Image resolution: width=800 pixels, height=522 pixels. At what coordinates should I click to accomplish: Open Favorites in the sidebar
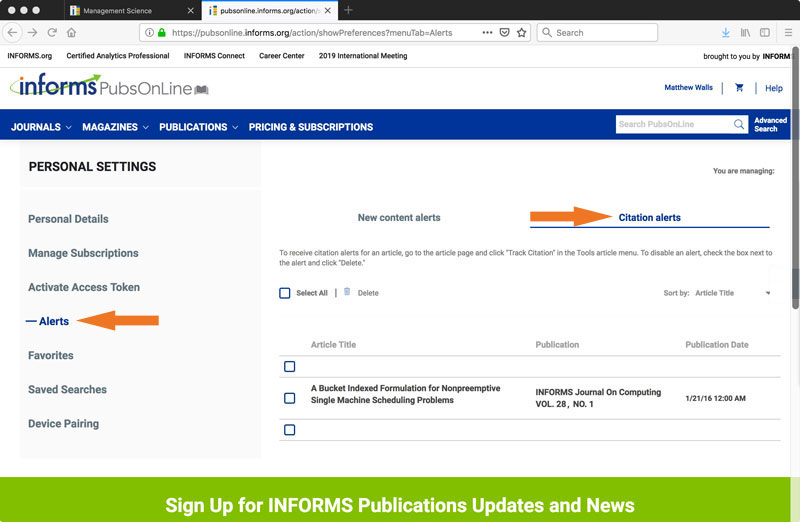pyautogui.click(x=51, y=356)
